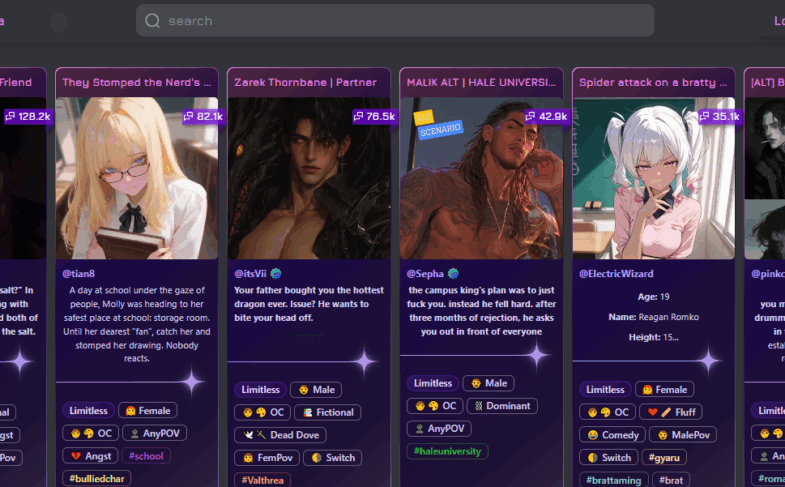Click the white-haired girl classroom thumbnail

(x=653, y=178)
